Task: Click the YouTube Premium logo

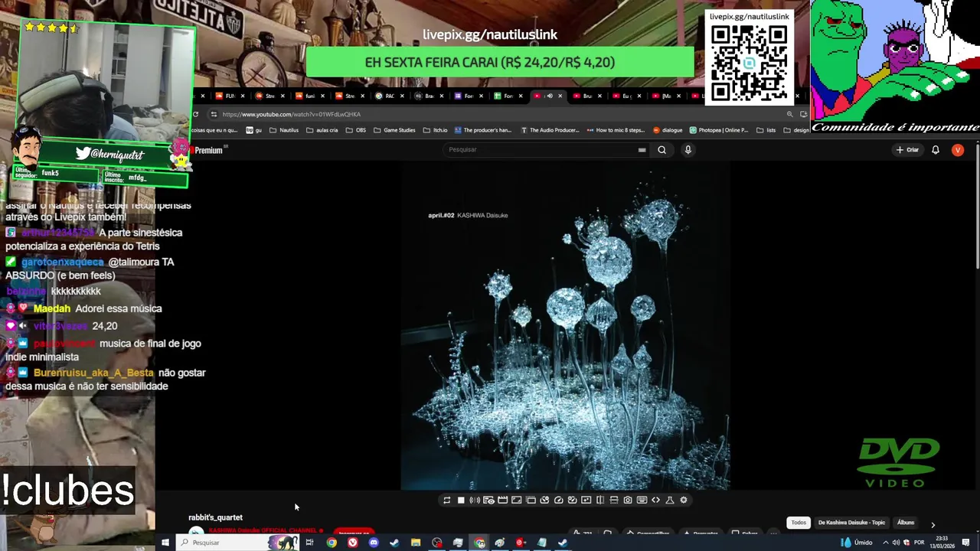Action: [x=208, y=150]
